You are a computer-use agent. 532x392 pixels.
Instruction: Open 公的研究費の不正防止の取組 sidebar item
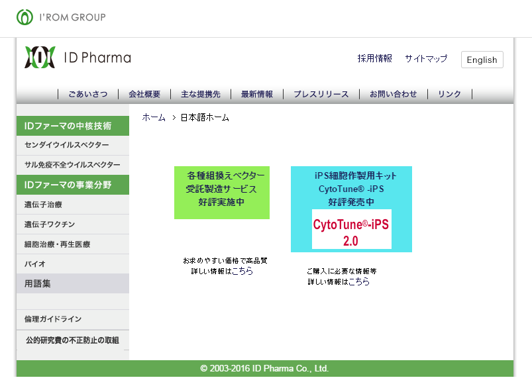point(73,340)
